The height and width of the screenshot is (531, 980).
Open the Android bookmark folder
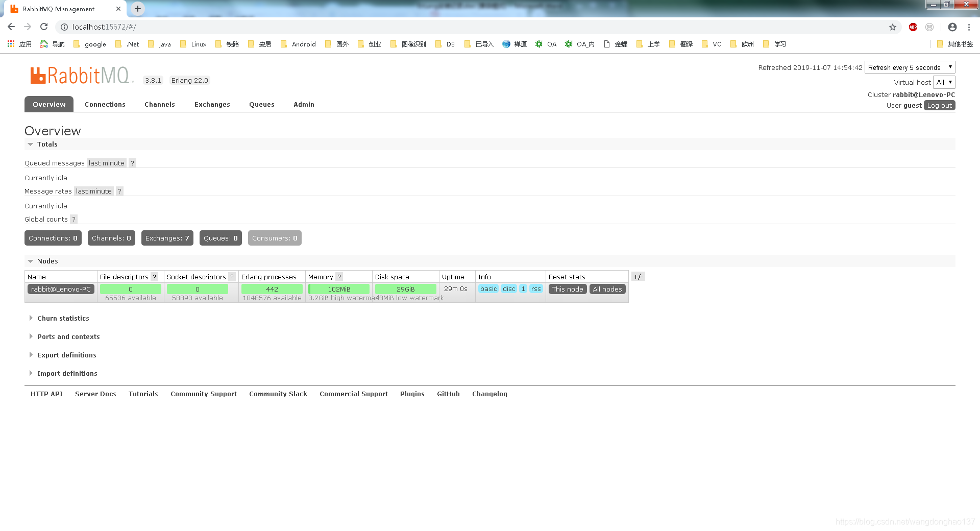[298, 44]
